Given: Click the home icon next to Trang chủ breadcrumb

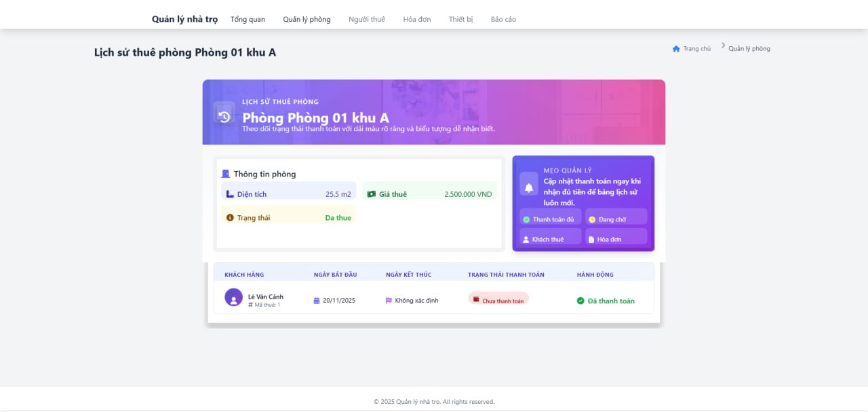Looking at the screenshot, I should pyautogui.click(x=675, y=48).
